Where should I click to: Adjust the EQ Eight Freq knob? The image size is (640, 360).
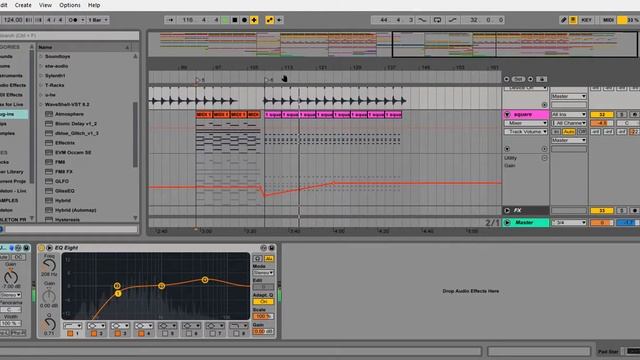coord(49,266)
